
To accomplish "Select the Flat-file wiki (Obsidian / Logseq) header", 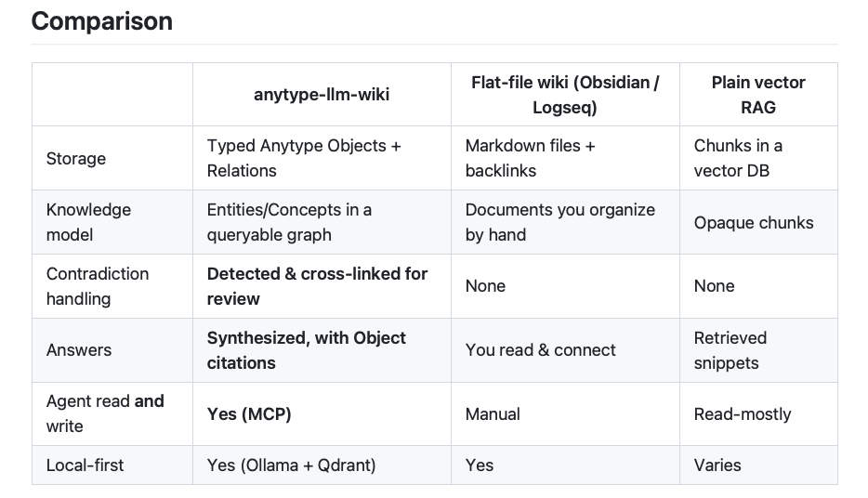I will [565, 95].
